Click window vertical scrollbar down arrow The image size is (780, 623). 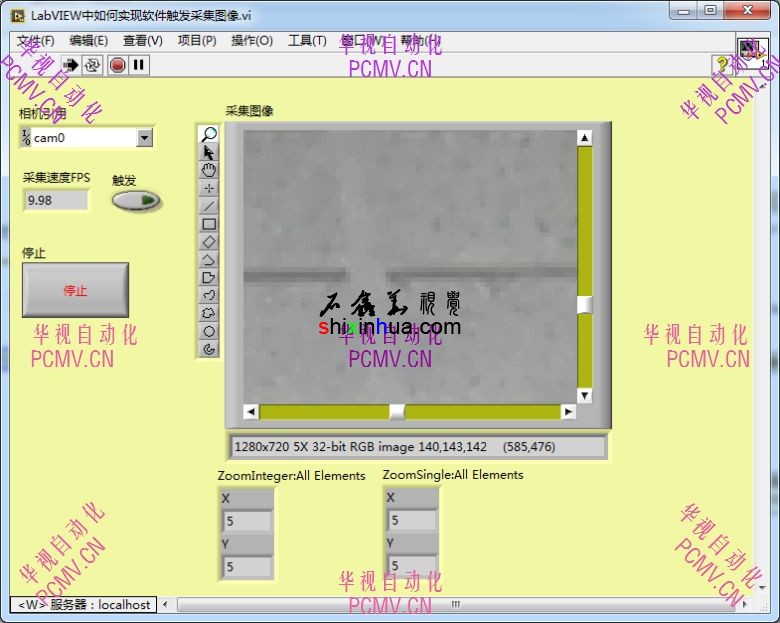[x=762, y=588]
